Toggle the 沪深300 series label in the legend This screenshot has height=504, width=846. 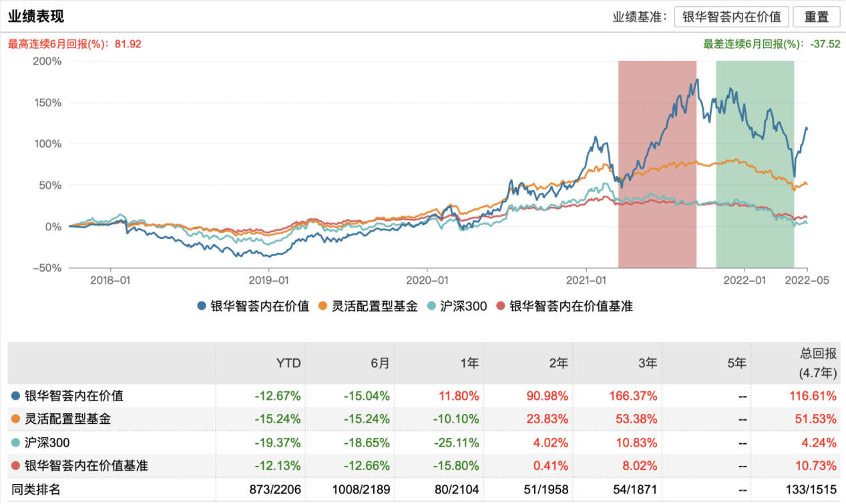pyautogui.click(x=463, y=306)
